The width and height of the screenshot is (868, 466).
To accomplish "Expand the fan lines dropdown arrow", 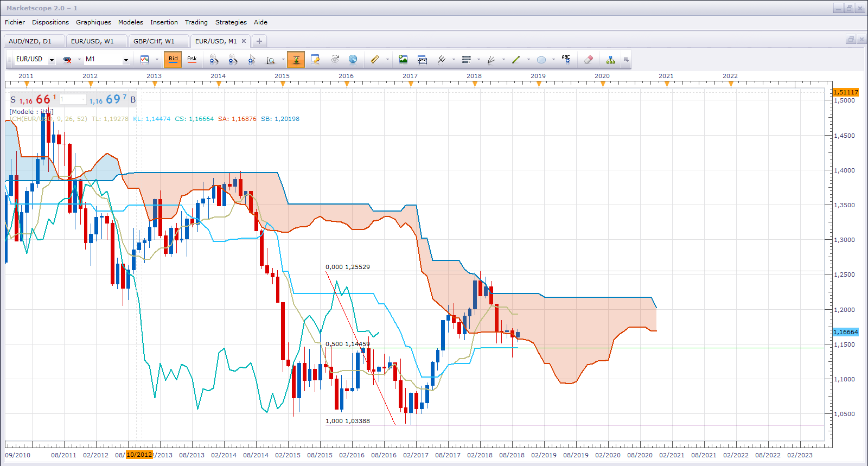I will coord(503,60).
